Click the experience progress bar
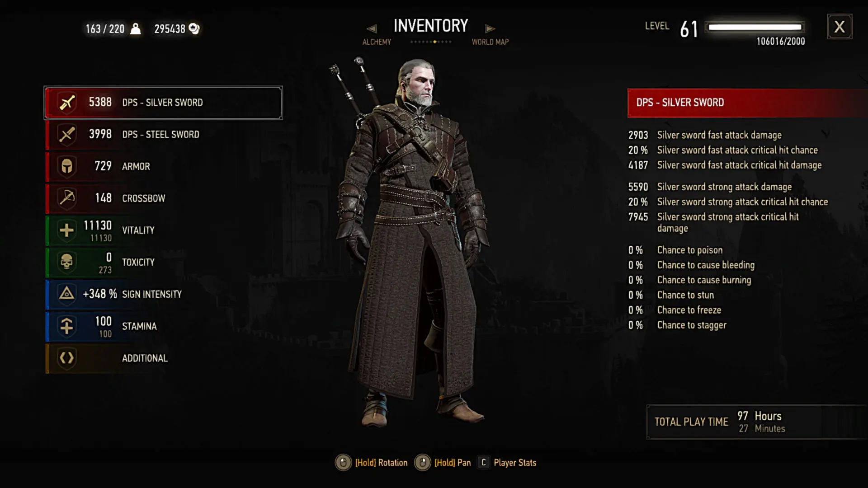 pyautogui.click(x=755, y=28)
